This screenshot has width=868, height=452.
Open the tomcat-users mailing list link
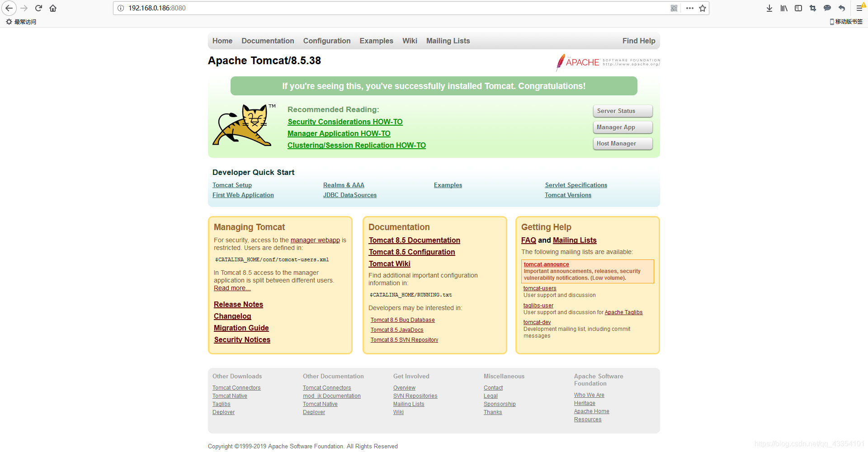pyautogui.click(x=540, y=288)
